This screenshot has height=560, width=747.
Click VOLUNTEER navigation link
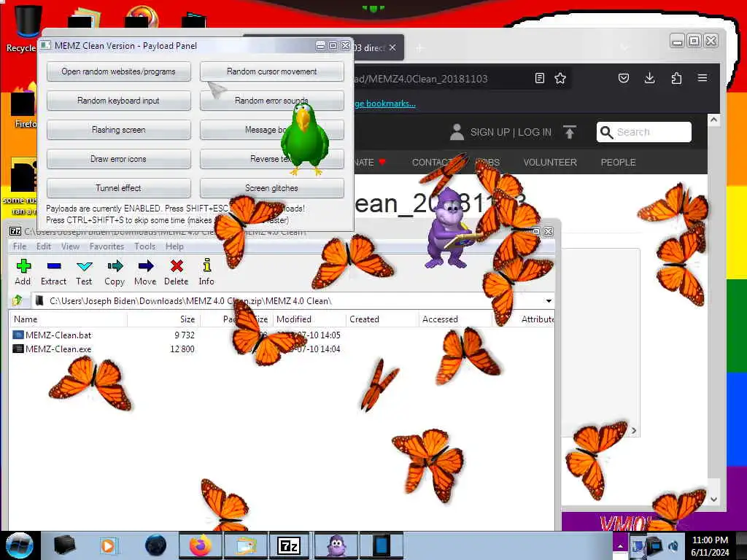tap(550, 163)
